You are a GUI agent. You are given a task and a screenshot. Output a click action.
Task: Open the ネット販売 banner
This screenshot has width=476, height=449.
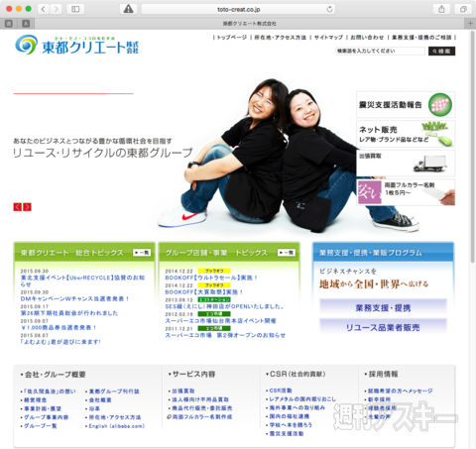point(406,134)
